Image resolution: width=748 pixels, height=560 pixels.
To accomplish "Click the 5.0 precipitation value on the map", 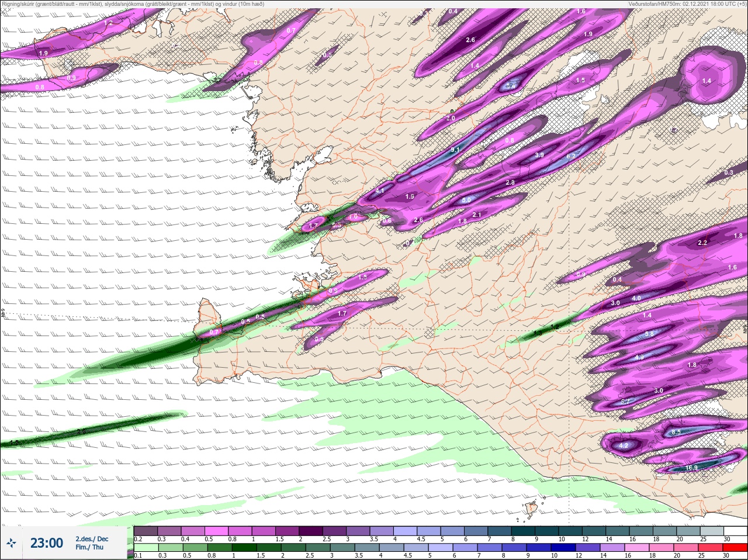I will 466,201.
